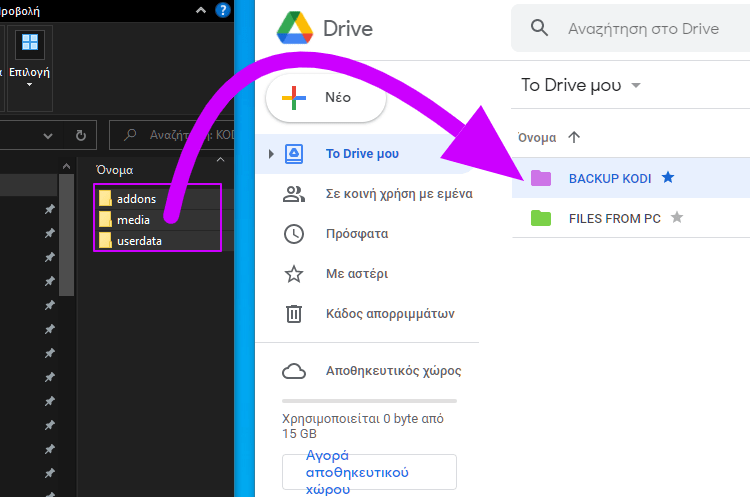The image size is (750, 497).
Task: Open 'Αποθηκευτικός χώρος' storage
Action: coord(393,371)
